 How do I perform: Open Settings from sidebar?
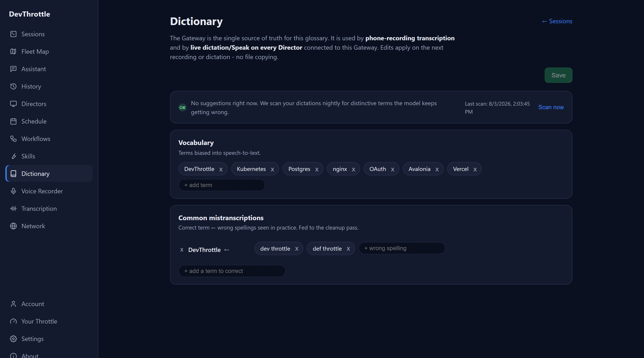(x=49, y=339)
